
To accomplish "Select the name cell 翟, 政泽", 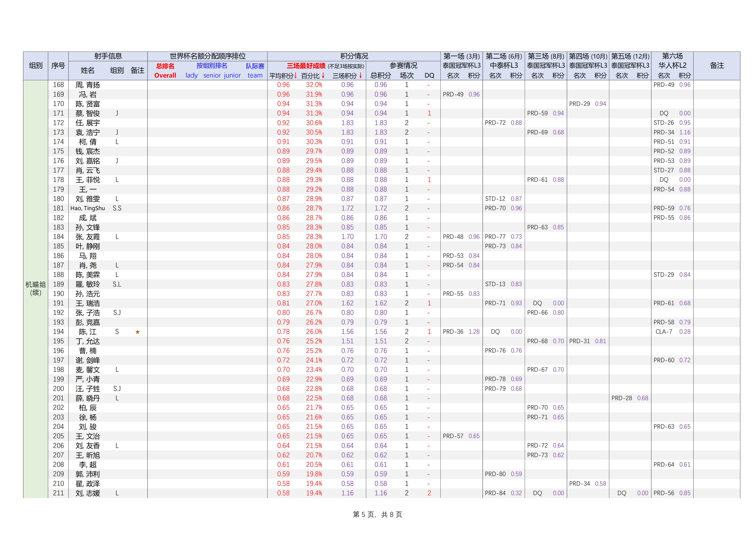I will coord(88,484).
